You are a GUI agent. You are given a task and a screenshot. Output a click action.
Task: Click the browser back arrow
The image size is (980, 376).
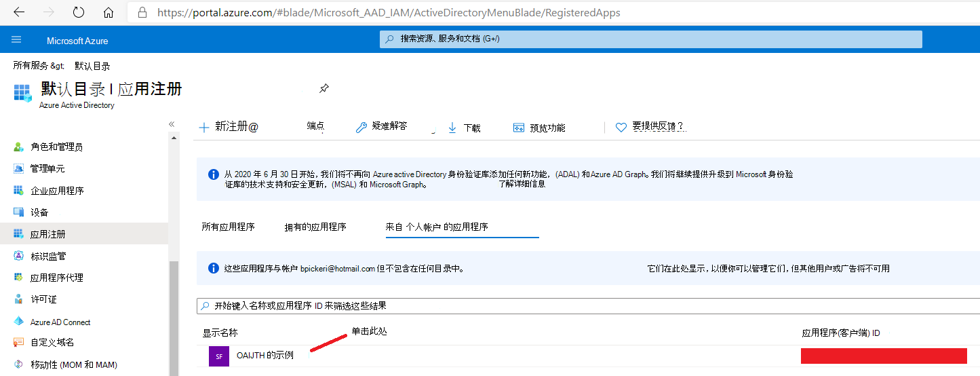[x=19, y=12]
